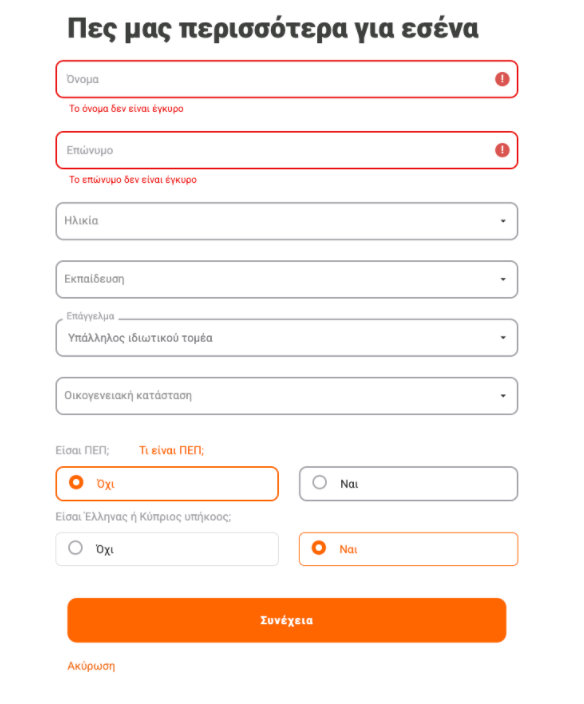
Task: Click the Επάγγελμα dropdown arrow icon
Action: click(x=503, y=338)
